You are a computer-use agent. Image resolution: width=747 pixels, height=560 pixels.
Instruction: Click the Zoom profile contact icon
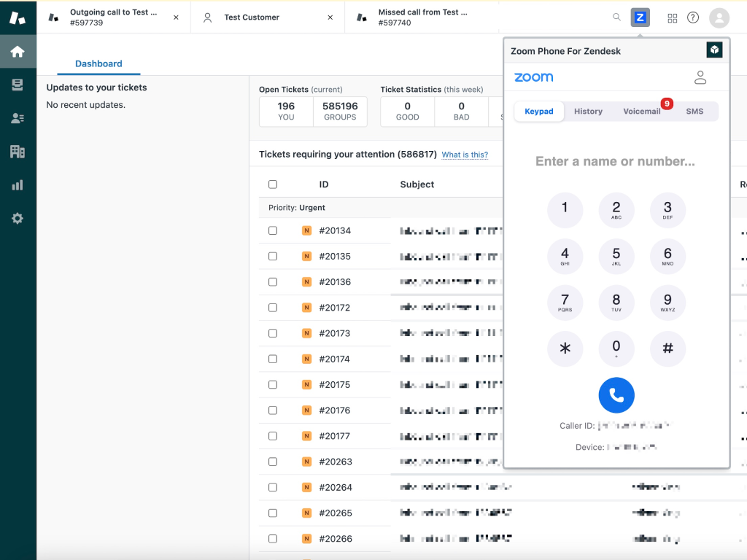(x=700, y=77)
